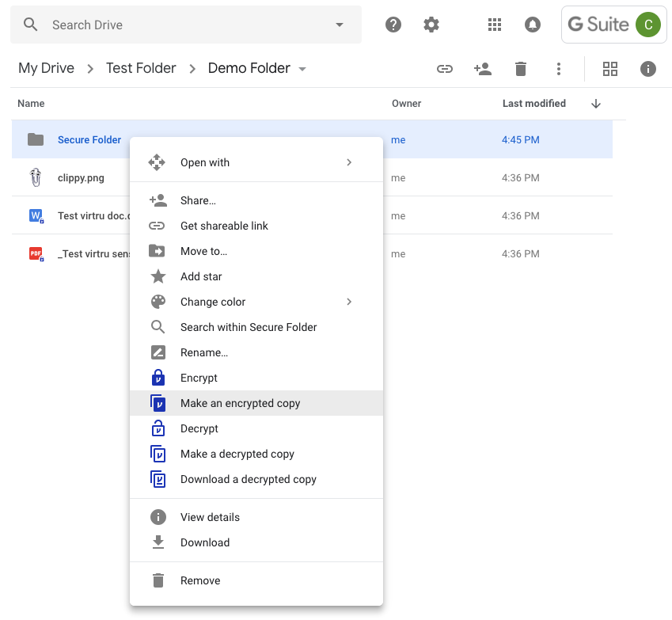The width and height of the screenshot is (672, 620).
Task: Choose Get shareable link menu entry
Action: click(256, 226)
